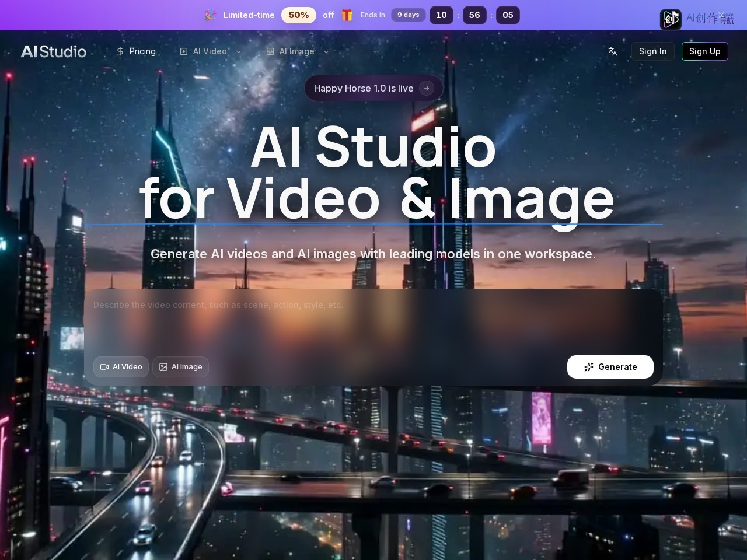Focus the video description prompt field
747x560 pixels.
pos(373,321)
